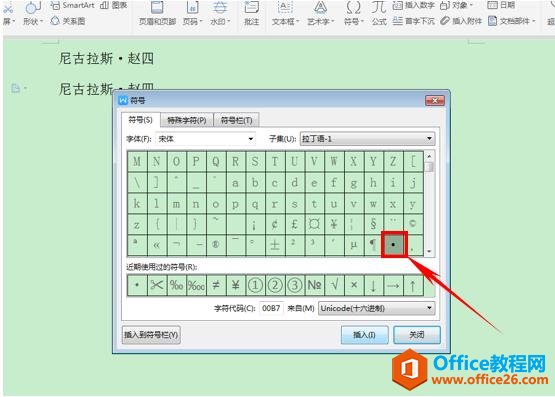Select the letter M in symbol grid
This screenshot has width=555, height=397.
tap(137, 161)
